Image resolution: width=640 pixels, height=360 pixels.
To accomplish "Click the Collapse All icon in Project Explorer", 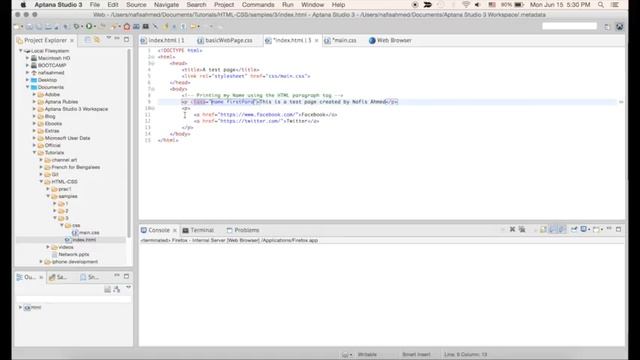I will click(x=87, y=40).
